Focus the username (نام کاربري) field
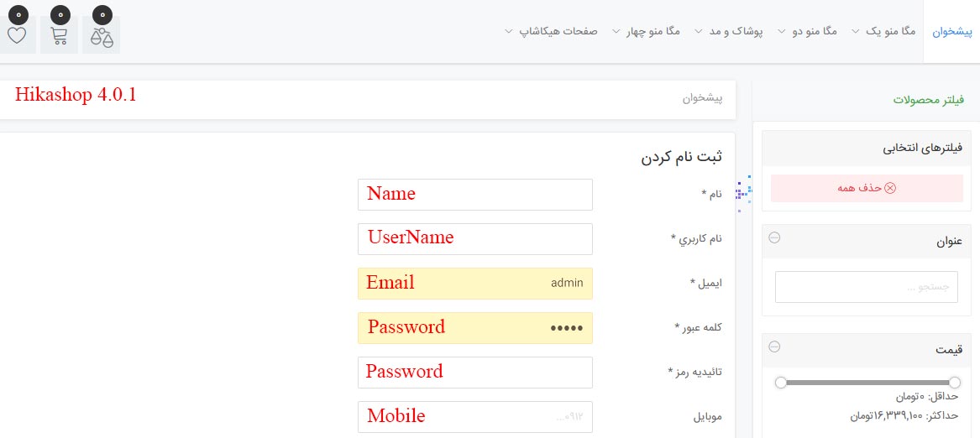The image size is (980, 438). (x=475, y=239)
